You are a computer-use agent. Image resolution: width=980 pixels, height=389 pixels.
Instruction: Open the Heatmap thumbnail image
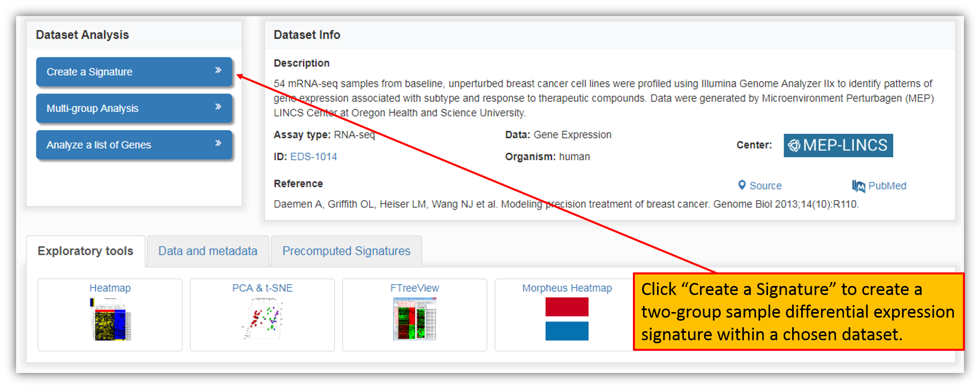point(110,319)
